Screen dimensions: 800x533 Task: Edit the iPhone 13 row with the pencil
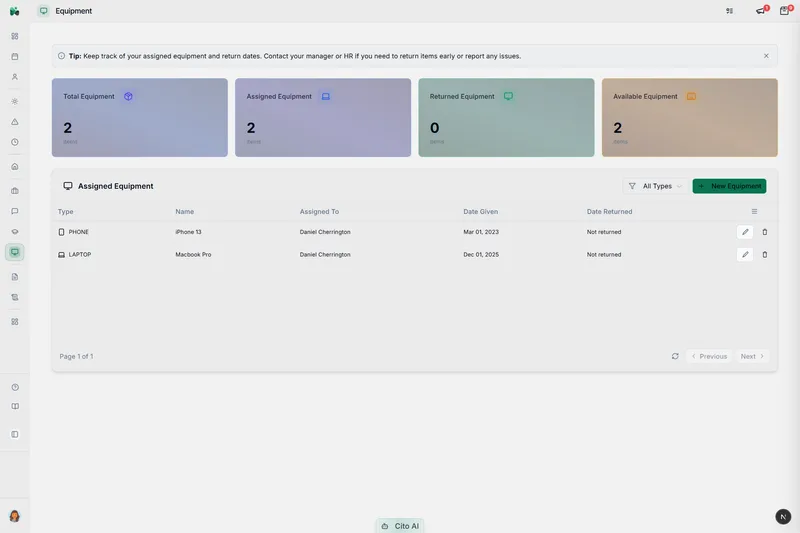tap(745, 232)
